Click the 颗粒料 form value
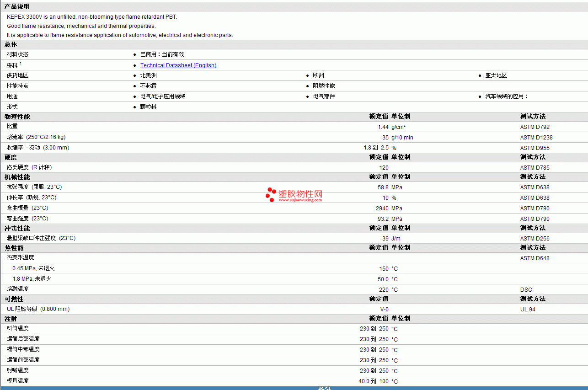The height and width of the screenshot is (390, 588). pyautogui.click(x=148, y=107)
